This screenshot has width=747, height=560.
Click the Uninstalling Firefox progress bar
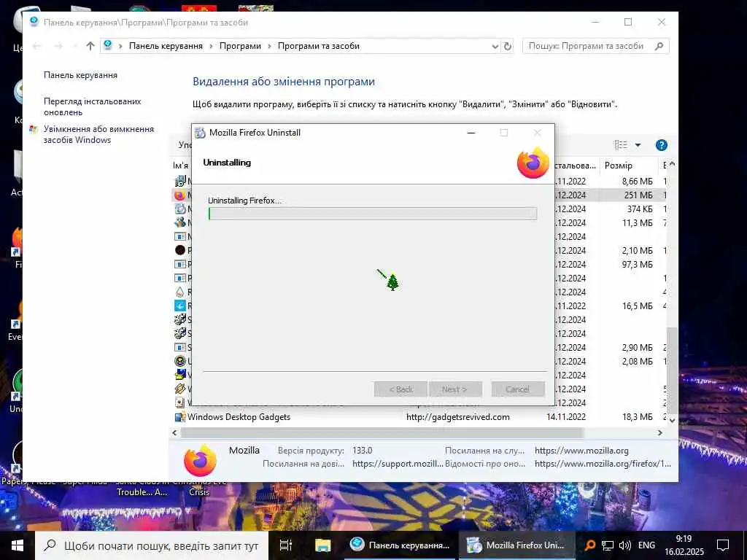point(373,214)
